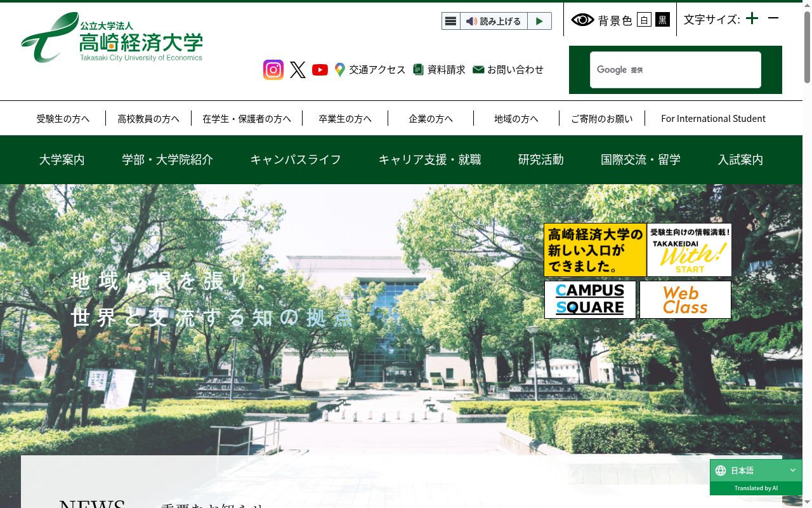Go to the Takasaki City University home logo

click(112, 37)
